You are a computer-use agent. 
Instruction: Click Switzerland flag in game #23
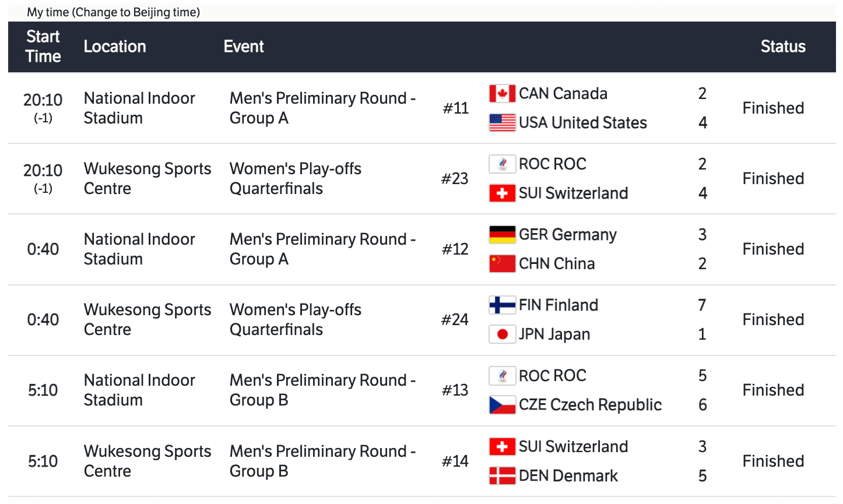pos(502,193)
